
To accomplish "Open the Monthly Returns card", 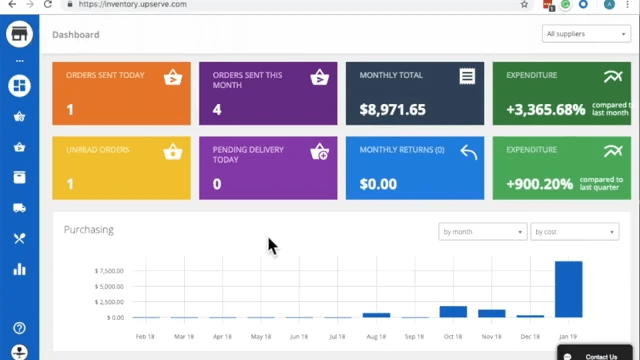I will click(x=415, y=168).
